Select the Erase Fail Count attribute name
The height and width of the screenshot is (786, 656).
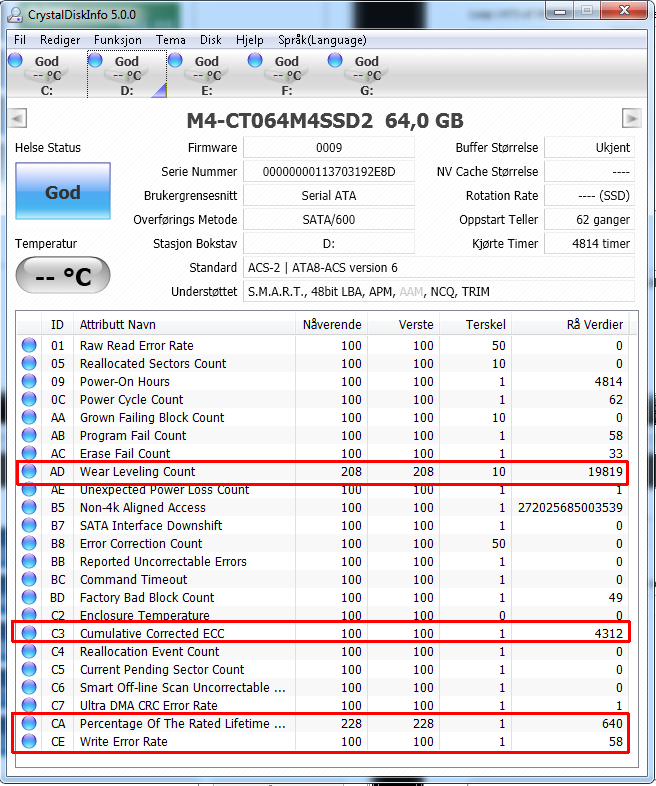pyautogui.click(x=125, y=454)
